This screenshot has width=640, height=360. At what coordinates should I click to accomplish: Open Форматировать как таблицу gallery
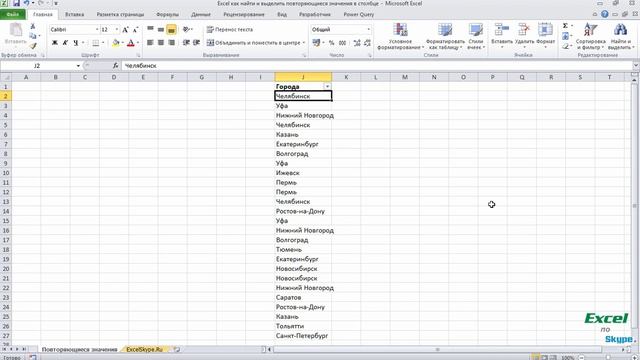coord(445,36)
